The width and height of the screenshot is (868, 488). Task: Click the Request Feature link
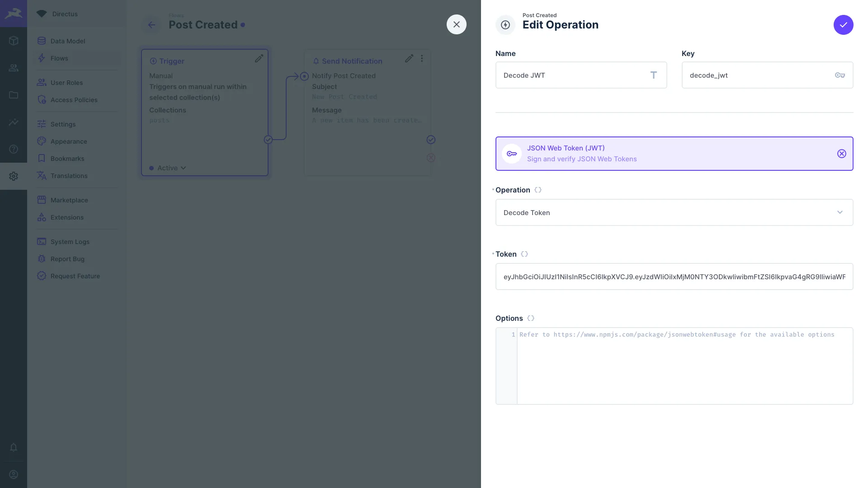click(75, 276)
